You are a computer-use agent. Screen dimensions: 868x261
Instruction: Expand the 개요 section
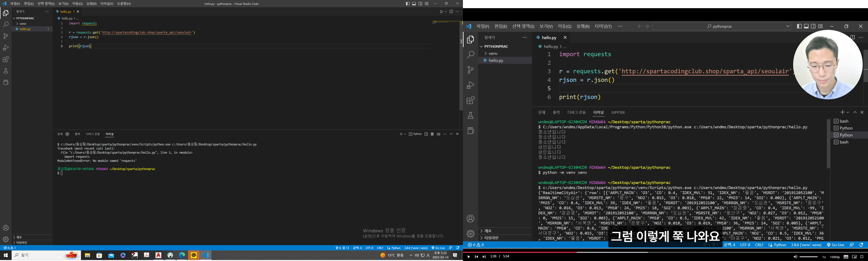32,237
